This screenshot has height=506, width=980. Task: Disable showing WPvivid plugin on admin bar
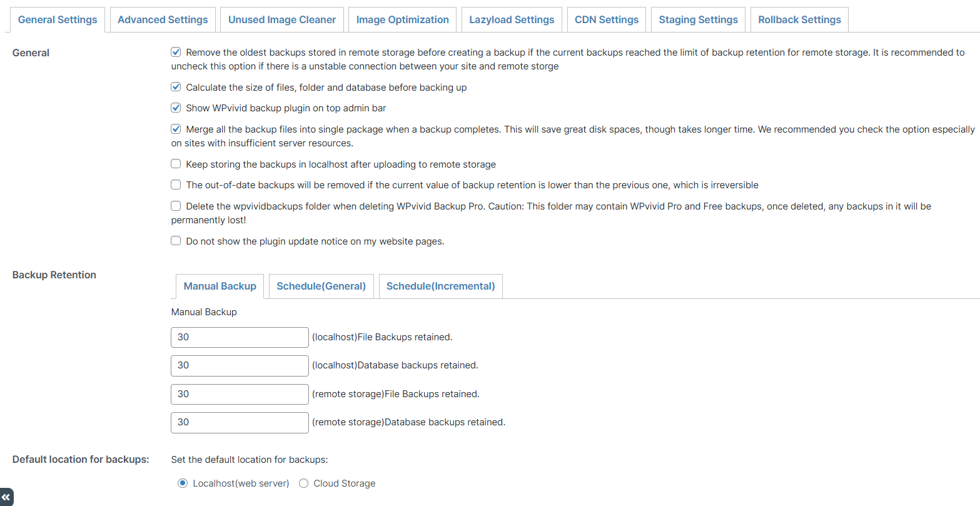pos(176,108)
